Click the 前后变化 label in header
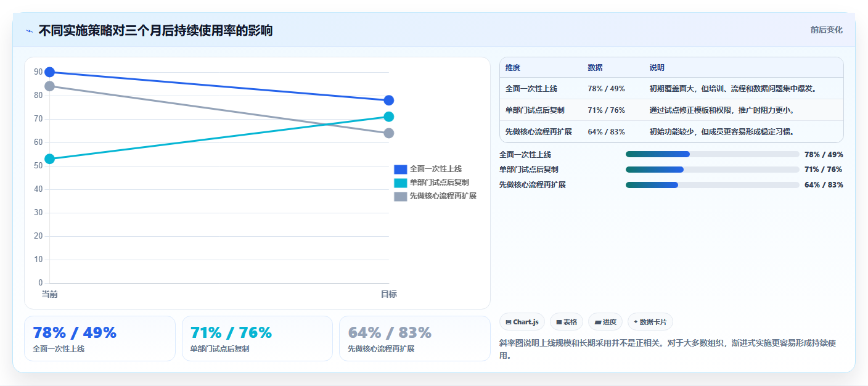868x386 pixels. click(826, 30)
